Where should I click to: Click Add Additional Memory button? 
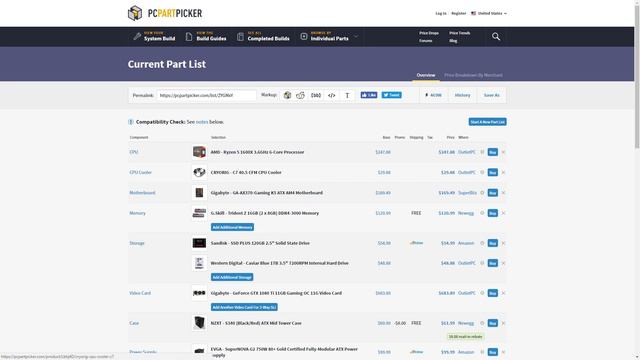pos(232,227)
